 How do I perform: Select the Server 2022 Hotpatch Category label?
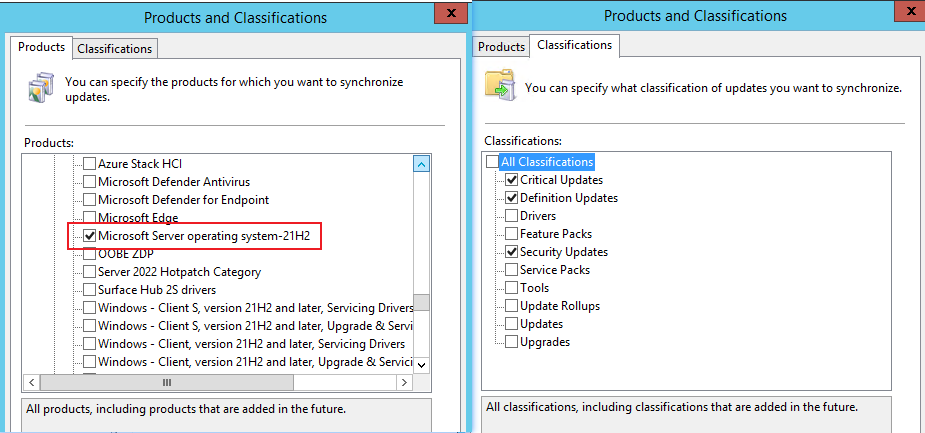[x=179, y=272]
